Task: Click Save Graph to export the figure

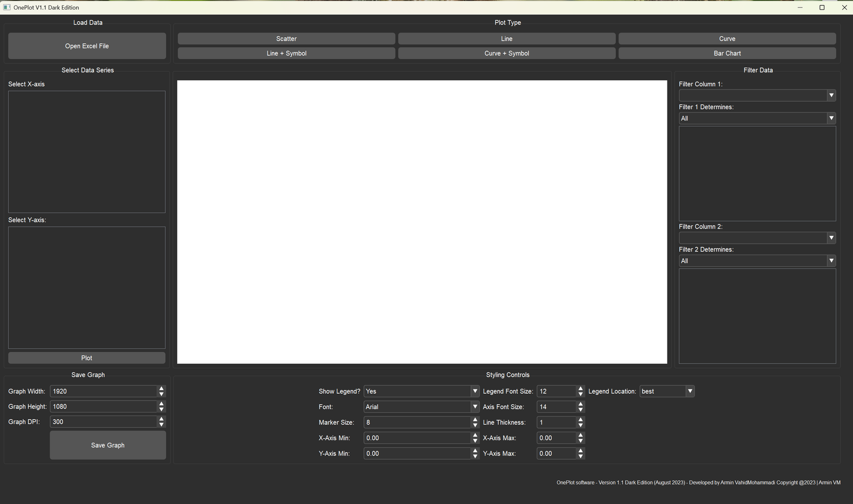Action: (x=107, y=445)
